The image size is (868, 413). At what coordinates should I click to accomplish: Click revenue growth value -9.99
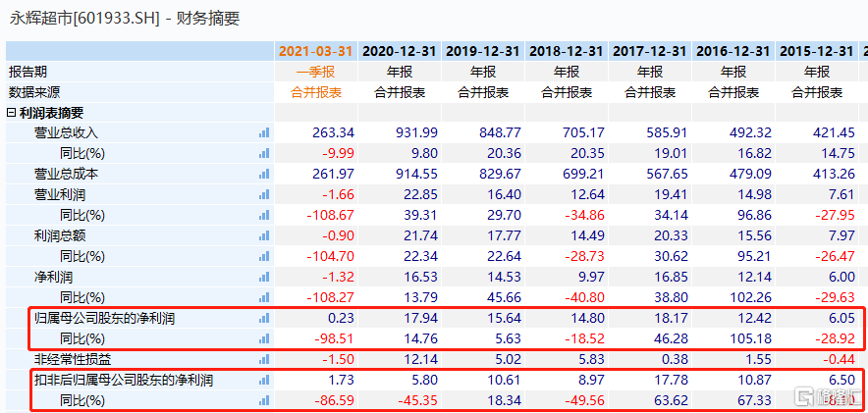337,153
